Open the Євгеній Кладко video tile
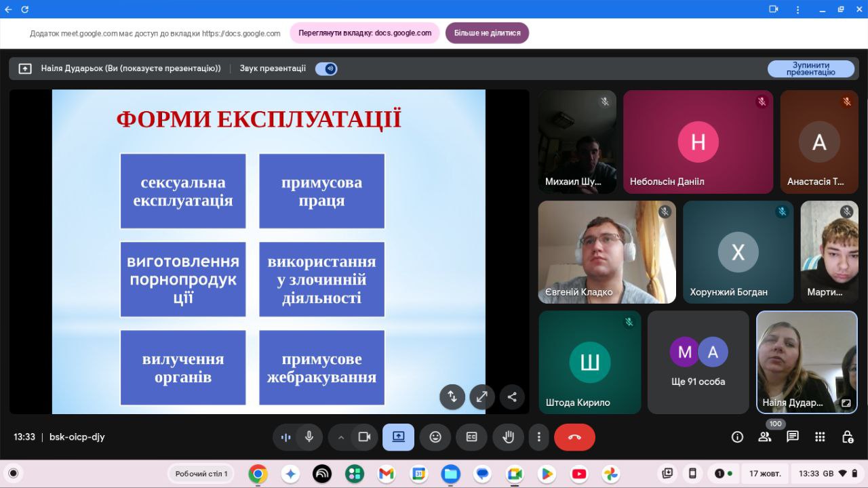The width and height of the screenshot is (868, 488). pyautogui.click(x=607, y=252)
